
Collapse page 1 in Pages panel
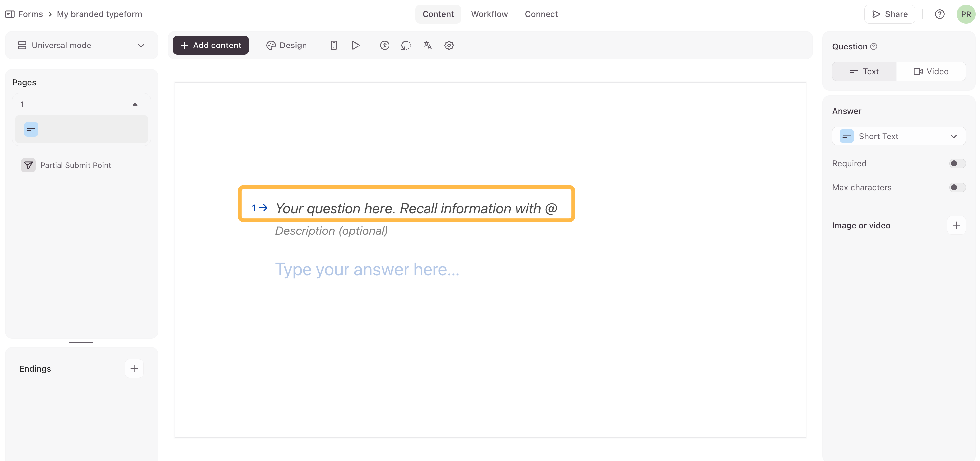(x=135, y=104)
